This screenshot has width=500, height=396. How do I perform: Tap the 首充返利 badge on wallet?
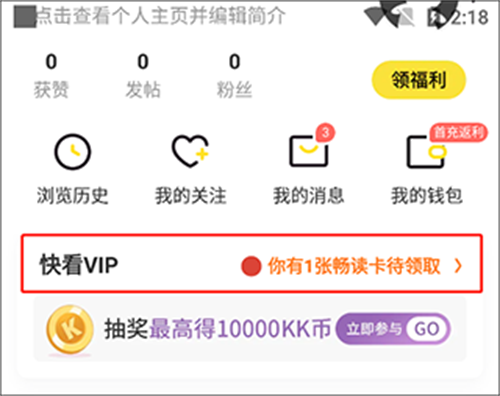click(x=459, y=132)
